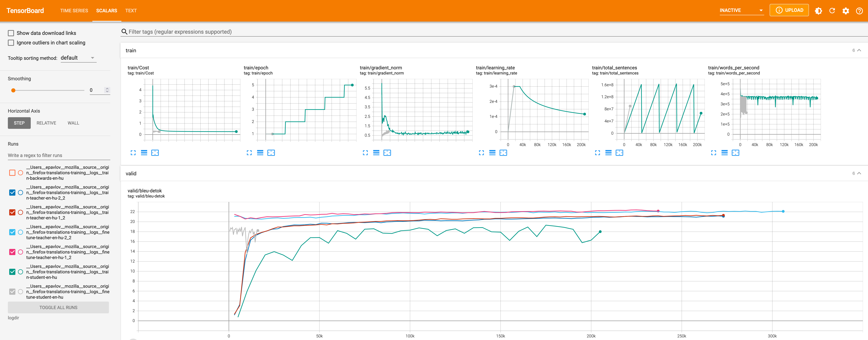Collapse the valid section
Viewport: 868px width, 340px height.
(859, 173)
